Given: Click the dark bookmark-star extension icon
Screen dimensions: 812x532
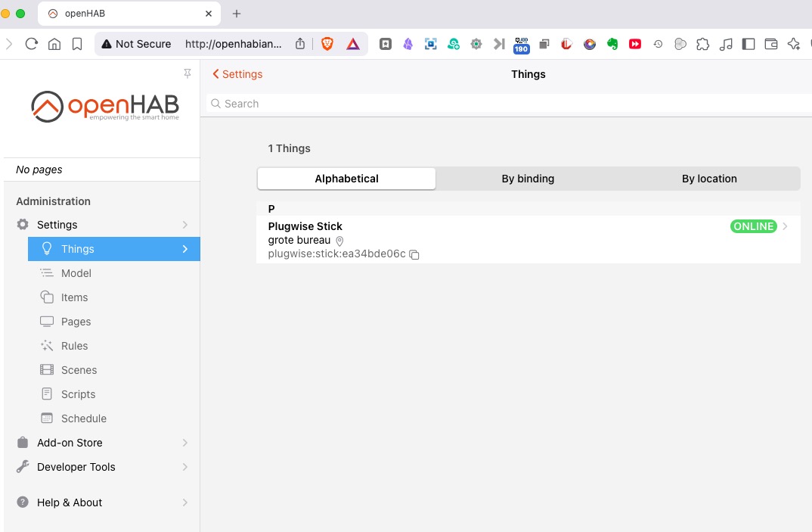Looking at the screenshot, I should click(x=386, y=44).
